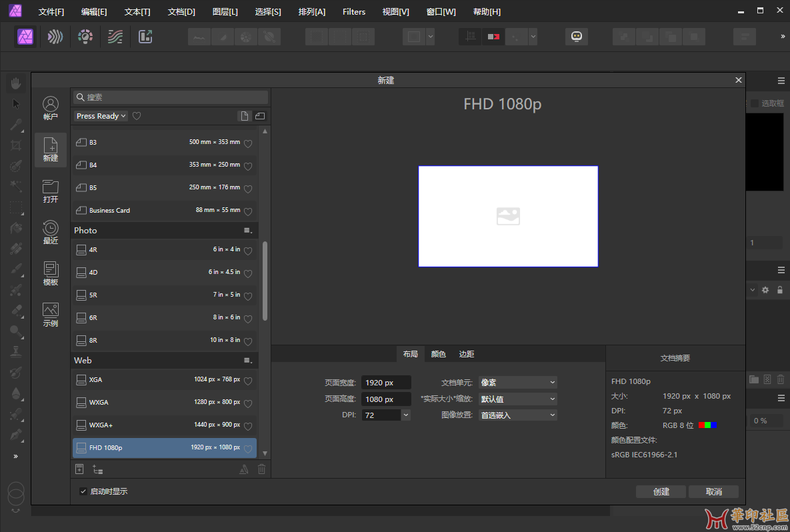The image size is (790, 532).
Task: Select the Move tool arrow
Action: [15, 104]
